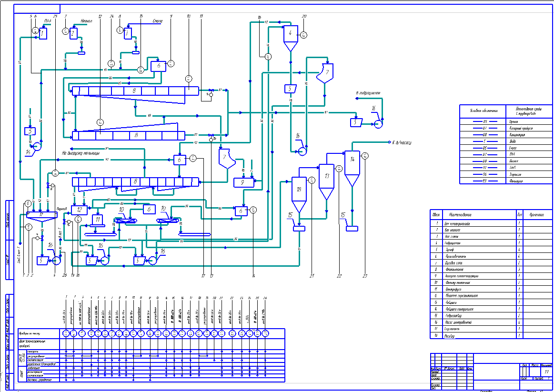
Task: Click line code 96 in the pipeline legend
Action: (x=485, y=174)
